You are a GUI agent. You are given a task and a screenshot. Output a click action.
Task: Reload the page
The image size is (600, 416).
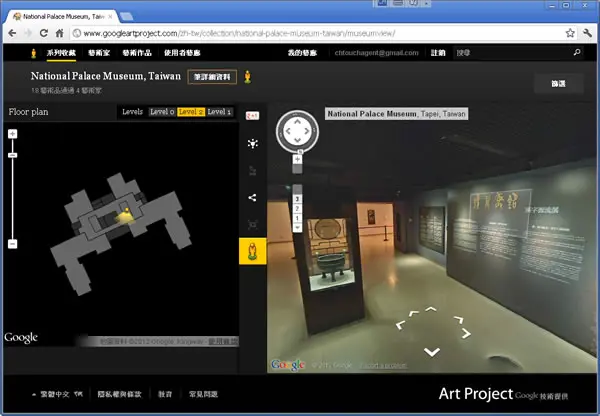(44, 33)
